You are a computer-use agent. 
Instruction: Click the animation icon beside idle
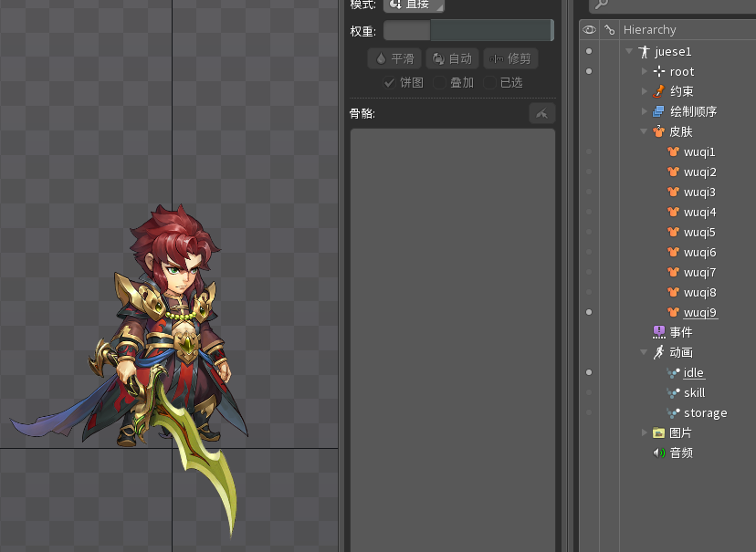(x=673, y=373)
